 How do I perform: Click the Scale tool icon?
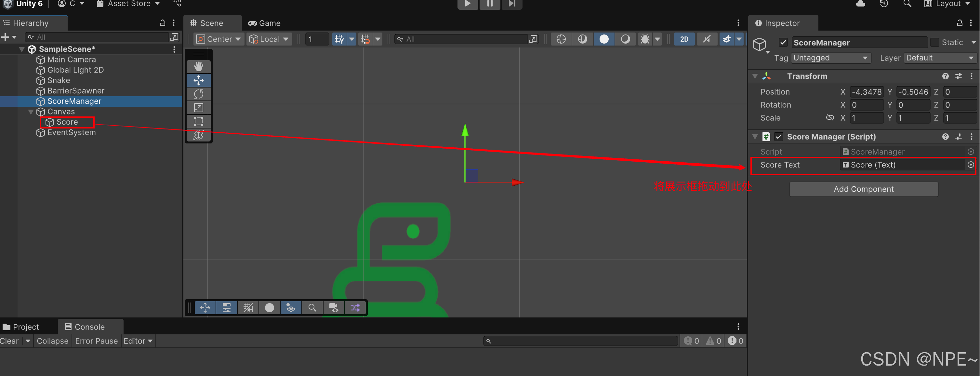pos(199,108)
